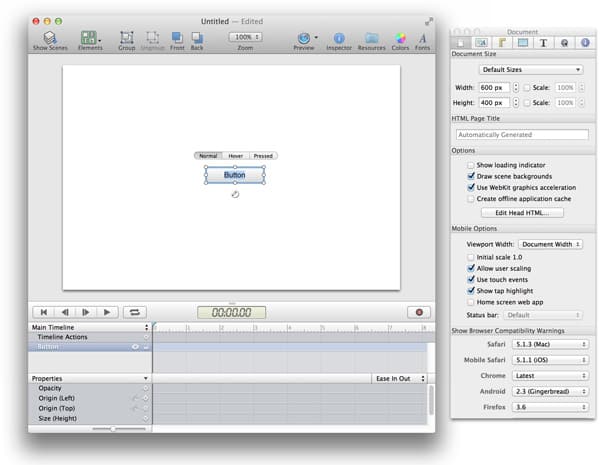The image size is (600, 465).
Task: Open the Ease In Out dropdown
Action: click(x=400, y=379)
